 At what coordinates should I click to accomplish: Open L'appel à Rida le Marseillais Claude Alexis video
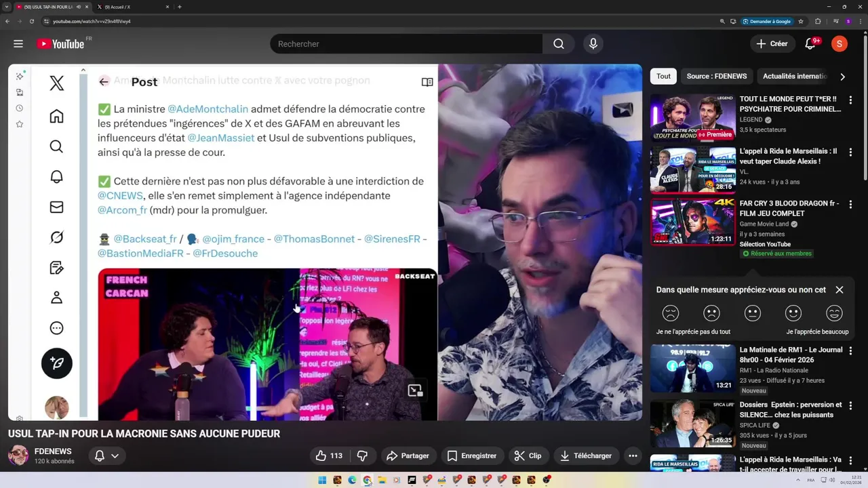pyautogui.click(x=692, y=169)
